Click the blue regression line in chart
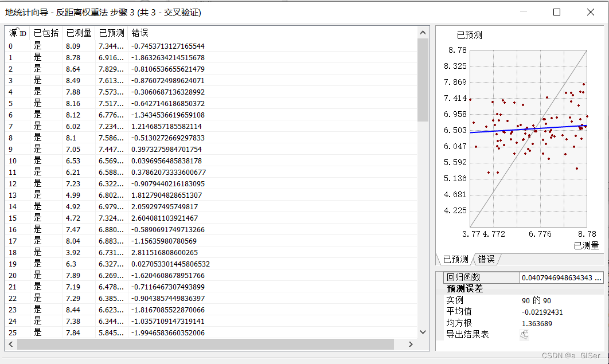This screenshot has height=364, width=609. [x=528, y=129]
